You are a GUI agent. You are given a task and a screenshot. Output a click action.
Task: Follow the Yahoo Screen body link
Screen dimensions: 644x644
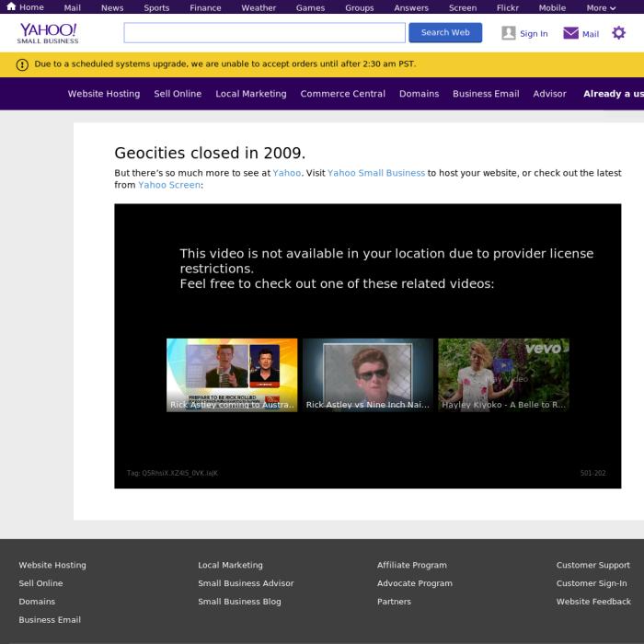click(169, 185)
